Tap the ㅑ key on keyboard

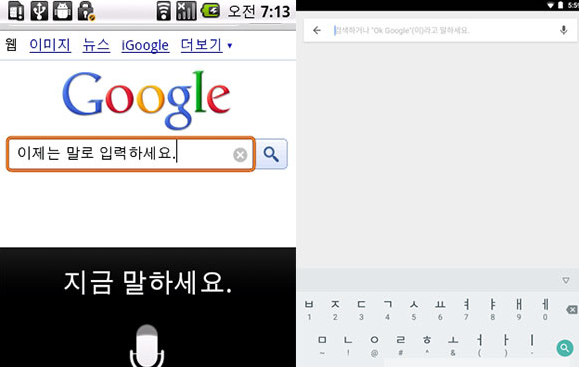(x=493, y=309)
